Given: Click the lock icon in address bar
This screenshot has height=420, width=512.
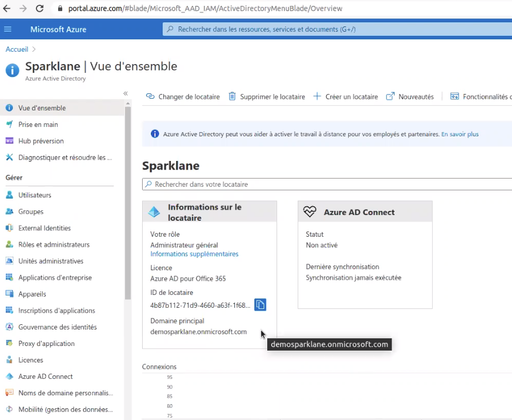Looking at the screenshot, I should 60,8.
